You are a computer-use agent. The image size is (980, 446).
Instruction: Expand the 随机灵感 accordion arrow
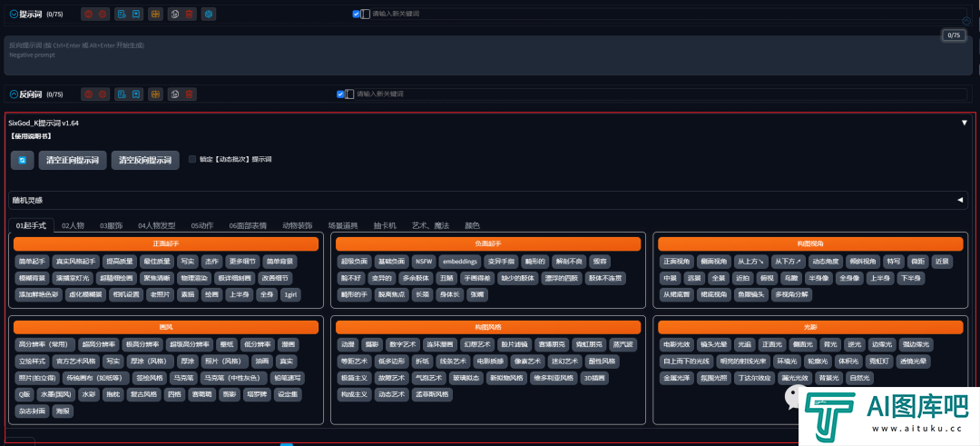[960, 200]
